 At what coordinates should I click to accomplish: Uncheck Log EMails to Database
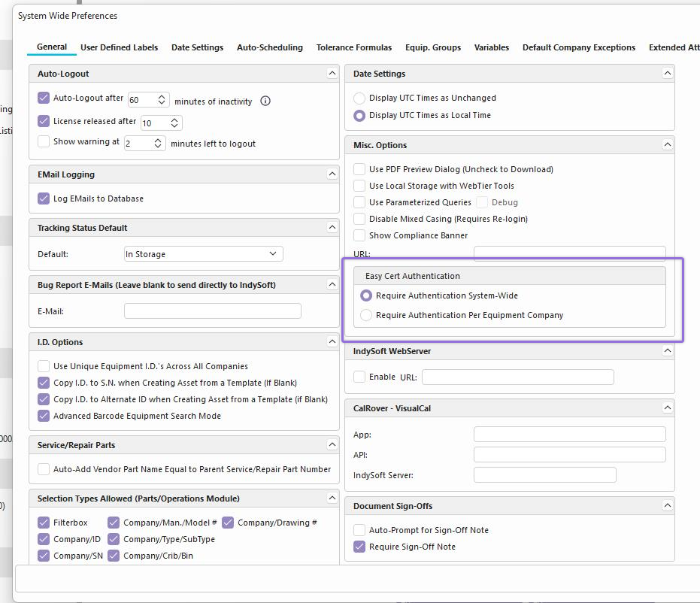[x=44, y=198]
